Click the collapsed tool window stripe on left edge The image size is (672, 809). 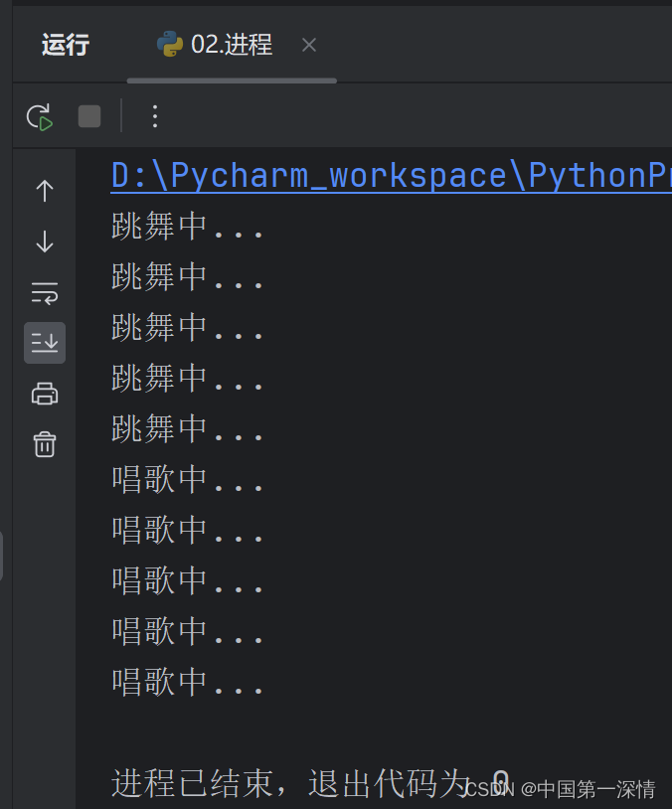point(4,557)
